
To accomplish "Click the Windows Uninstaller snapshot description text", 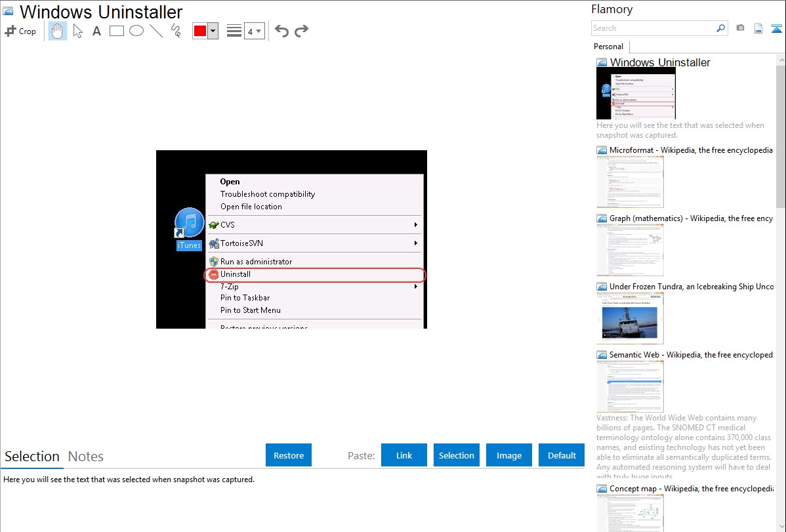I will (680, 131).
